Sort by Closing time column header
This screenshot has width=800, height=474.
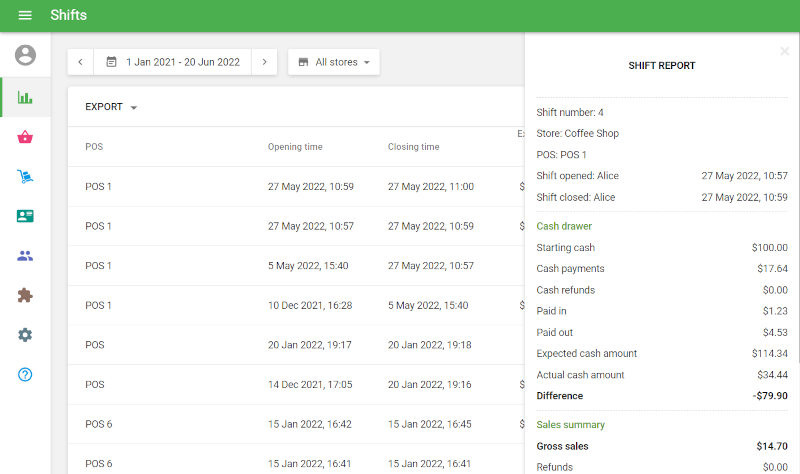pyautogui.click(x=413, y=147)
